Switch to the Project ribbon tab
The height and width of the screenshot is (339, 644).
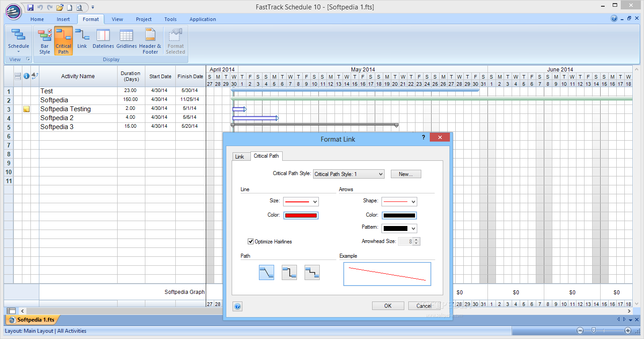click(144, 19)
